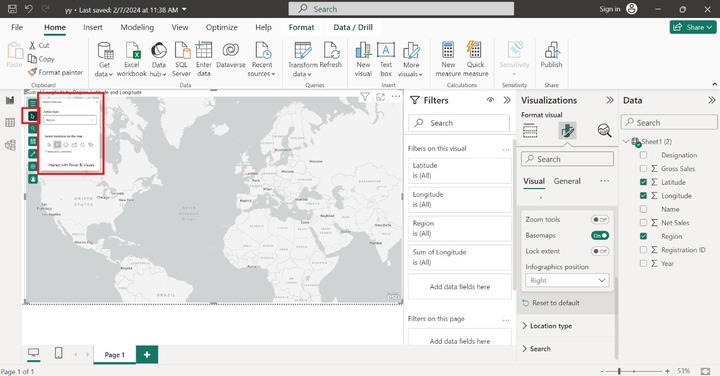Publish the report
The image size is (720, 376).
coord(551,55)
